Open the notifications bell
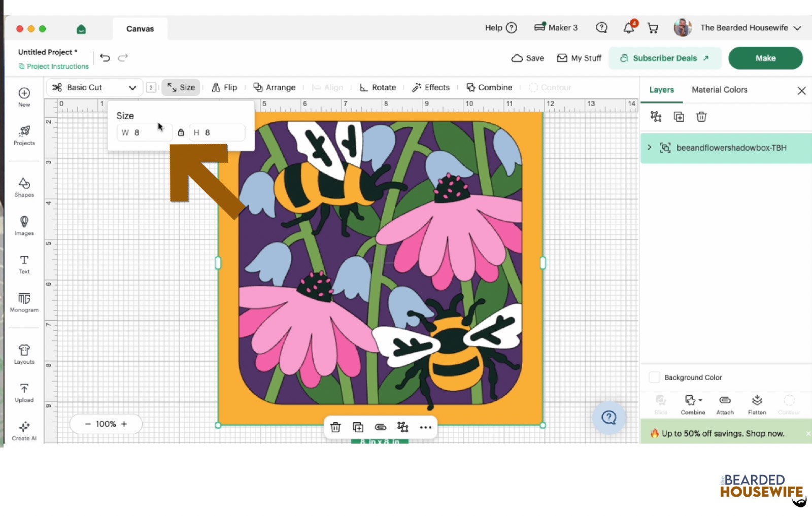Viewport: 812px width, 516px height. (629, 27)
